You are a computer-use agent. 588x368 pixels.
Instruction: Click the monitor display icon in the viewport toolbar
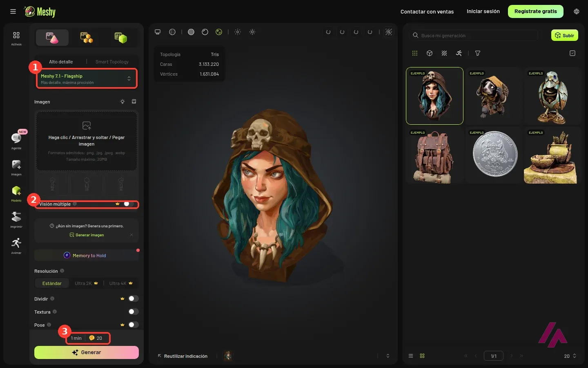158,32
